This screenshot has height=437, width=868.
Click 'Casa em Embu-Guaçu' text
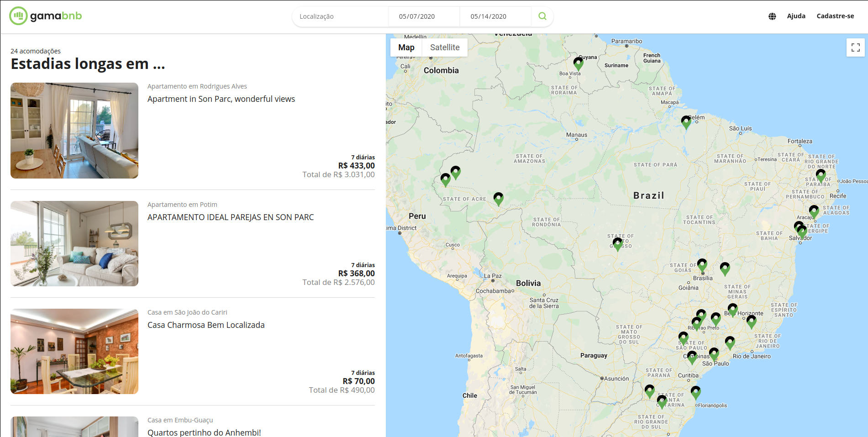point(180,420)
